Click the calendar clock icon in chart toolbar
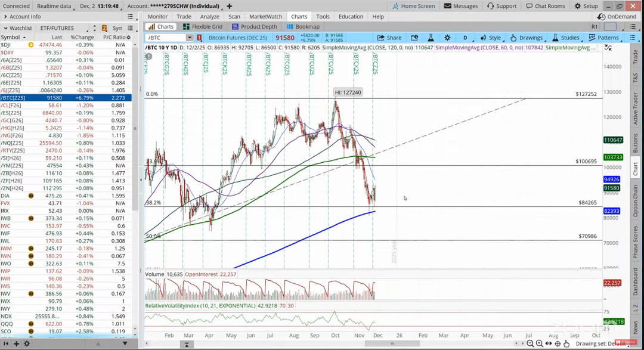This screenshot has width=644, height=350. [x=414, y=38]
